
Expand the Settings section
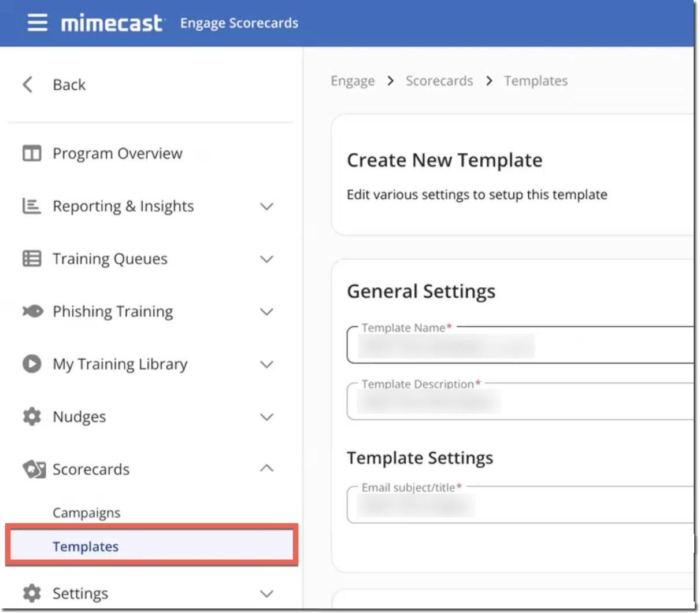pyautogui.click(x=266, y=593)
